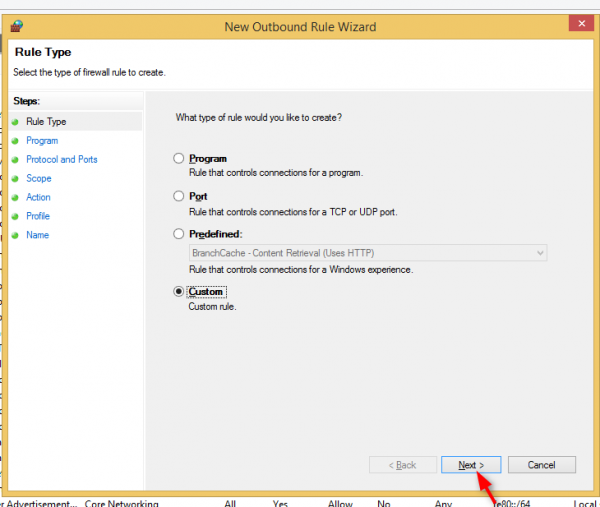Jump to the Name step
The width and height of the screenshot is (600, 507).
pyautogui.click(x=38, y=235)
